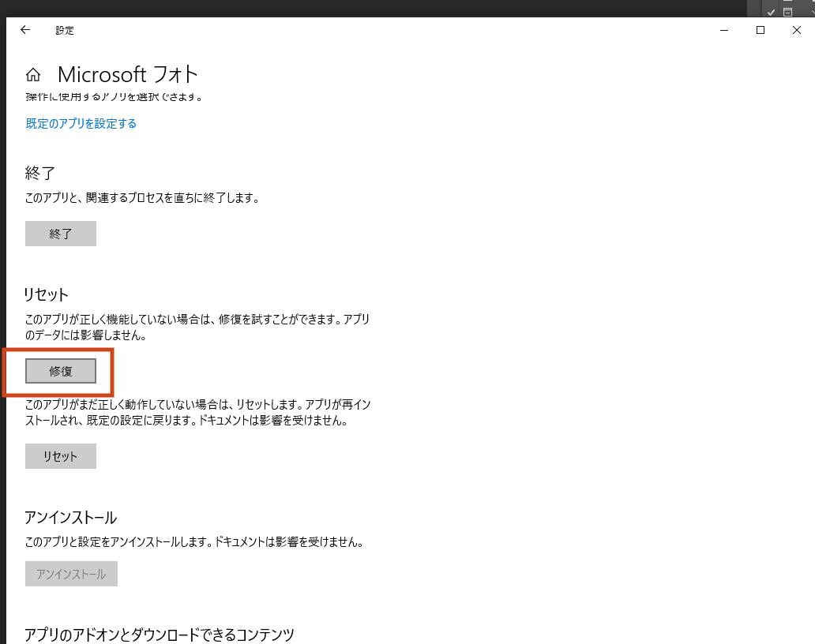
Task: Open the 既定のアプリを設定する link
Action: coord(81,123)
